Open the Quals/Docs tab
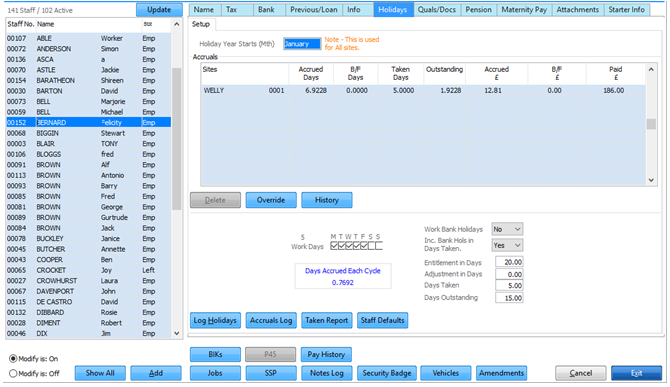This screenshot has height=387, width=670. [x=437, y=9]
